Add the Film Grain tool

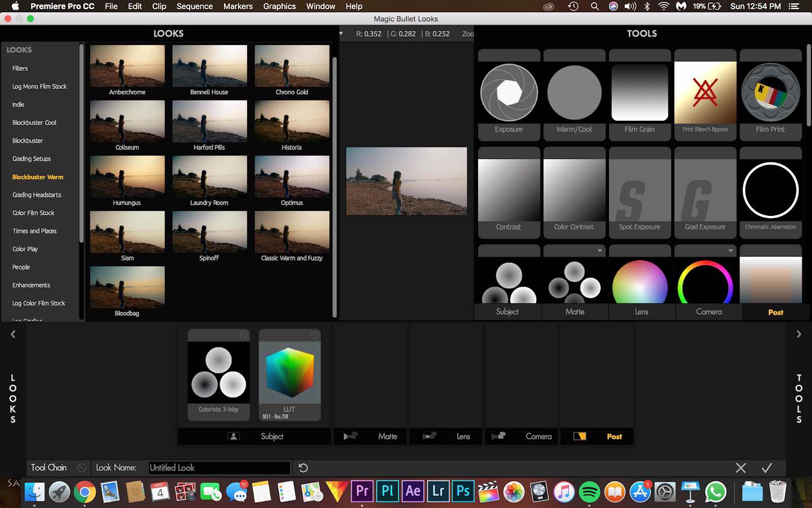click(x=639, y=94)
